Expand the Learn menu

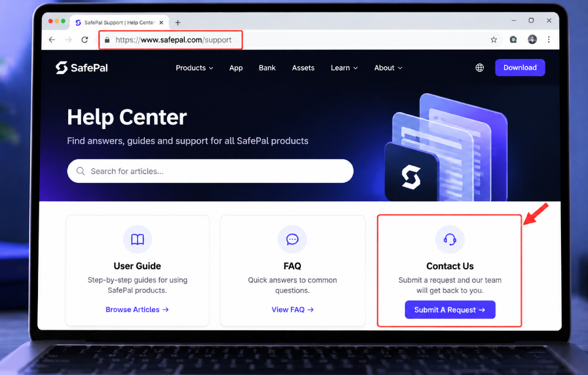pyautogui.click(x=344, y=68)
